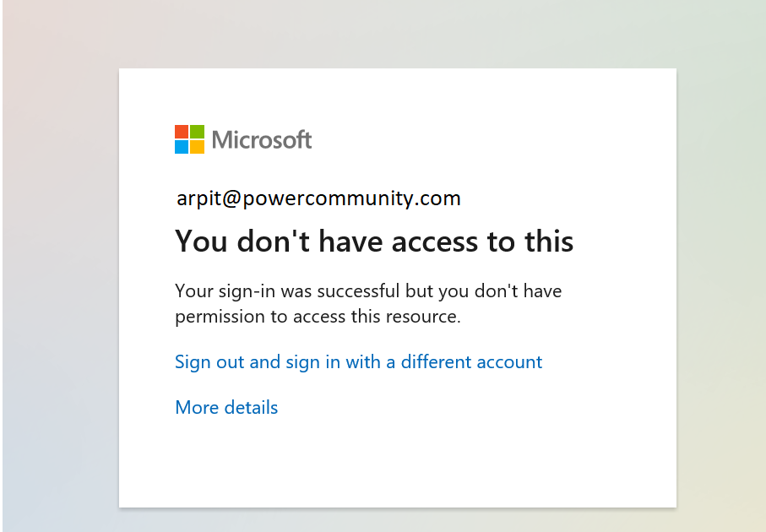Click 'powercommunity.com' domain in the email
The width and height of the screenshot is (766, 532).
coord(351,198)
